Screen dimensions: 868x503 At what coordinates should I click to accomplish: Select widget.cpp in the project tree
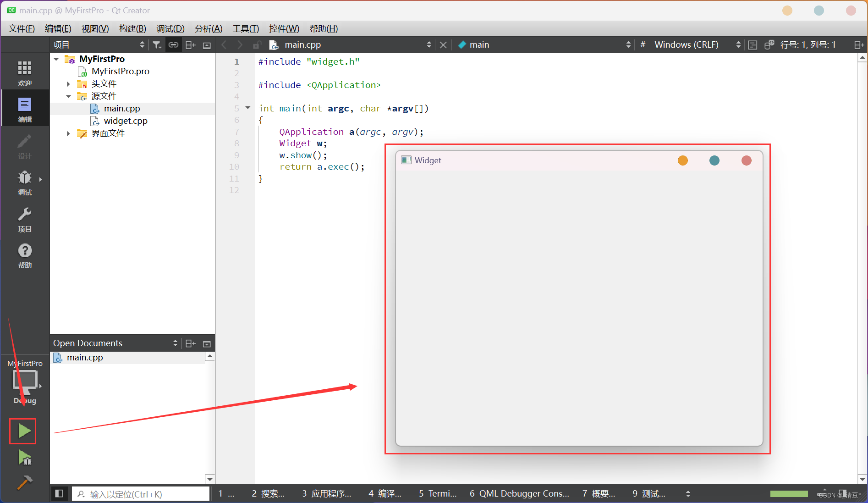point(126,121)
